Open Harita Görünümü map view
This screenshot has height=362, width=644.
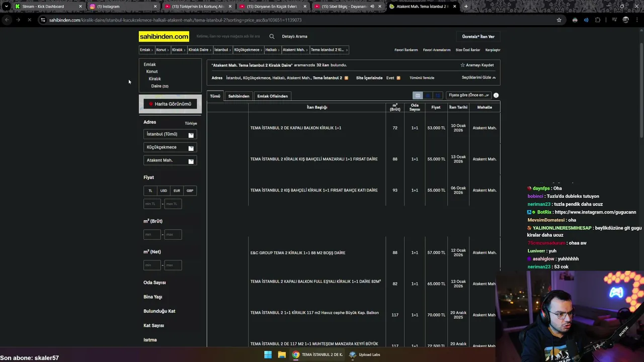pos(170,104)
